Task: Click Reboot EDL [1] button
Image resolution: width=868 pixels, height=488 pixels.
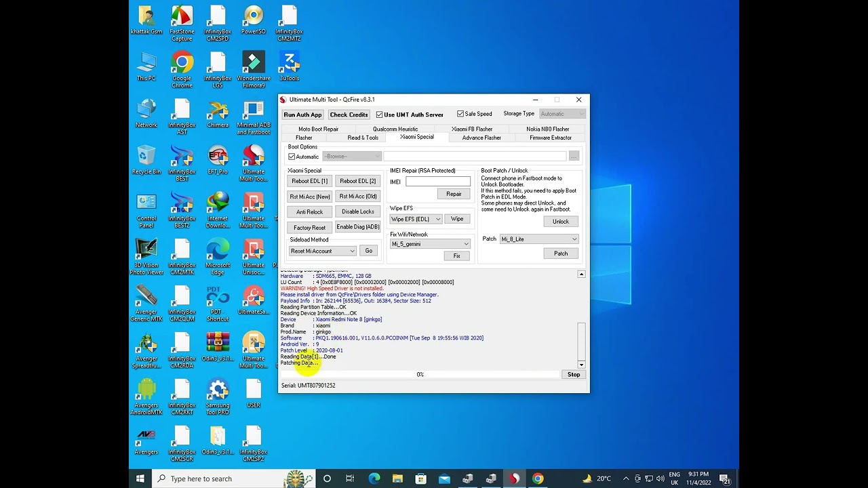Action: pos(309,181)
